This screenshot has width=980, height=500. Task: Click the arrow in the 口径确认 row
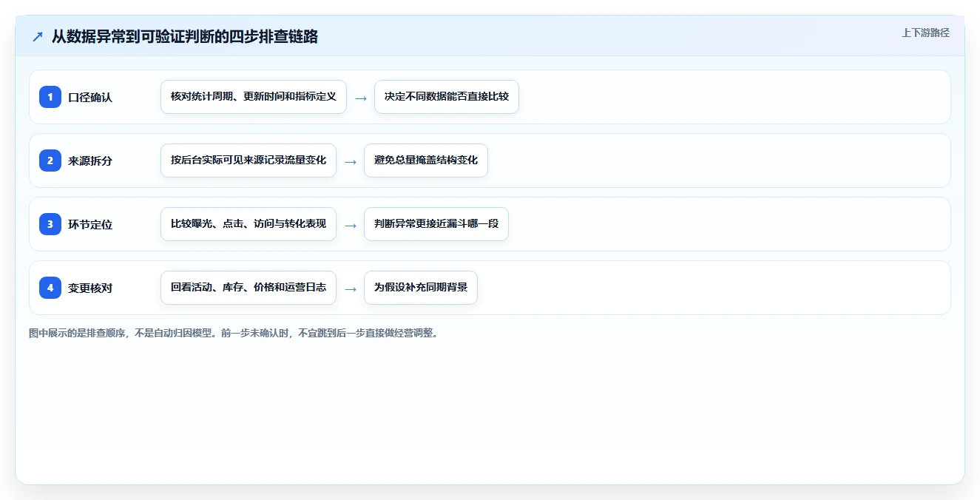click(361, 98)
